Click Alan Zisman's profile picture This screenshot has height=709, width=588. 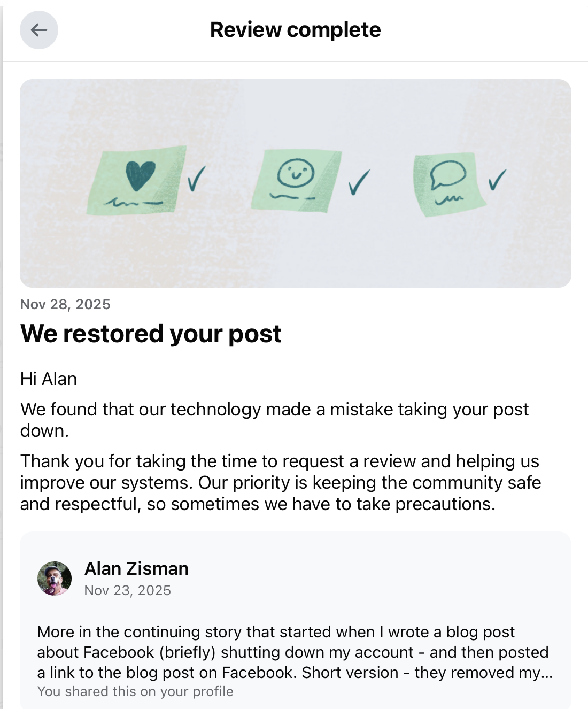pos(54,580)
